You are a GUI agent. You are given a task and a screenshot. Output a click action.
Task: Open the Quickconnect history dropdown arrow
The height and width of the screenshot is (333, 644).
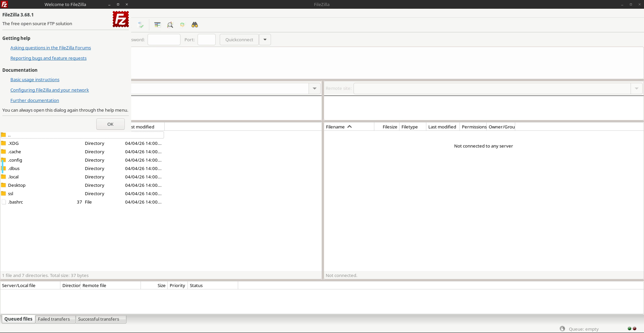click(265, 40)
